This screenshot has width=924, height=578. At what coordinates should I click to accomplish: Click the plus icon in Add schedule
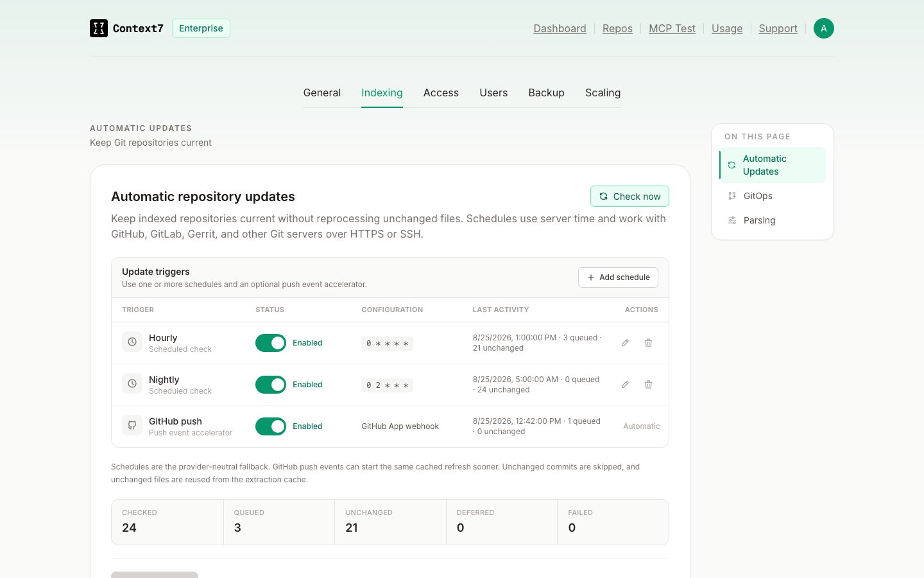[x=591, y=277]
